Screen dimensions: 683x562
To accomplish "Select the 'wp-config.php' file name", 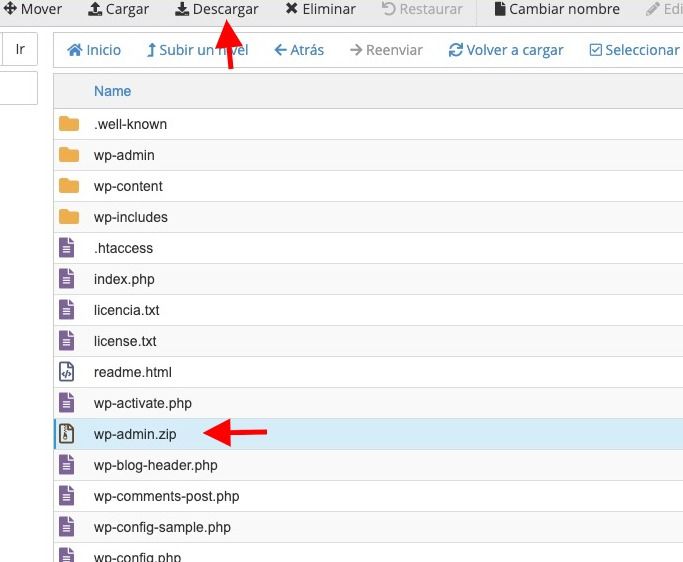I will [x=137, y=556].
